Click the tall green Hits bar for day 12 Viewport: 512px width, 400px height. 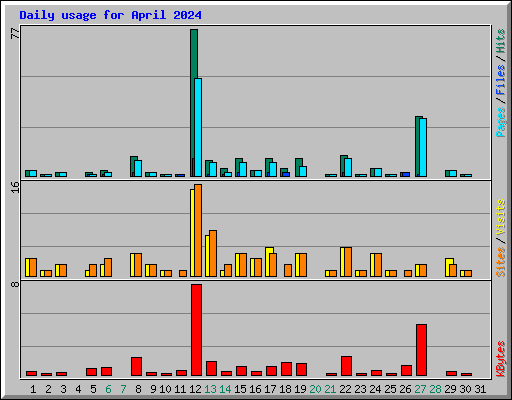(x=194, y=103)
